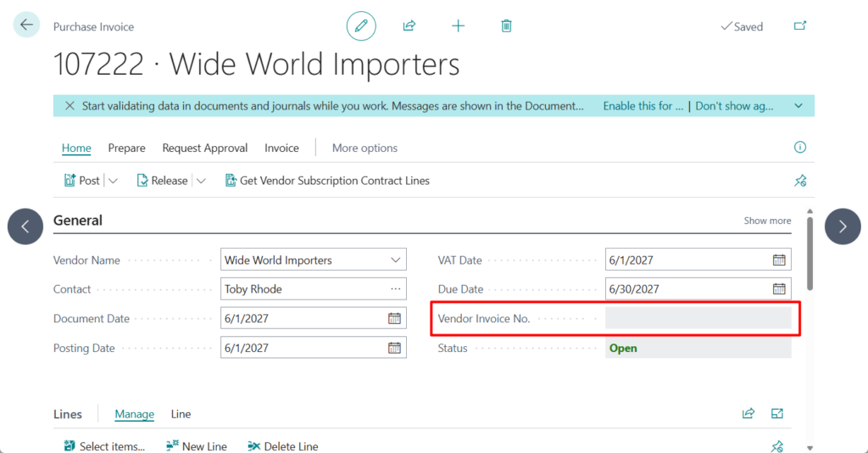This screenshot has width=868, height=453.
Task: Go to next record with right arrow
Action: tap(842, 226)
